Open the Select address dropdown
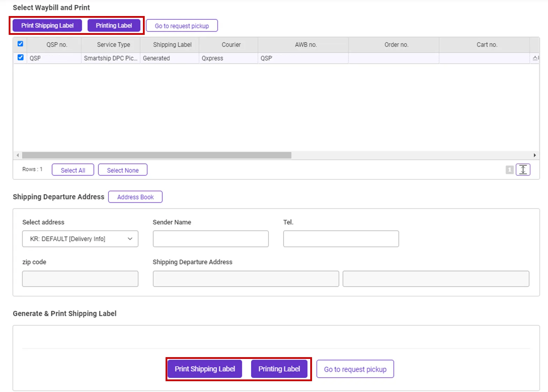 (80, 239)
